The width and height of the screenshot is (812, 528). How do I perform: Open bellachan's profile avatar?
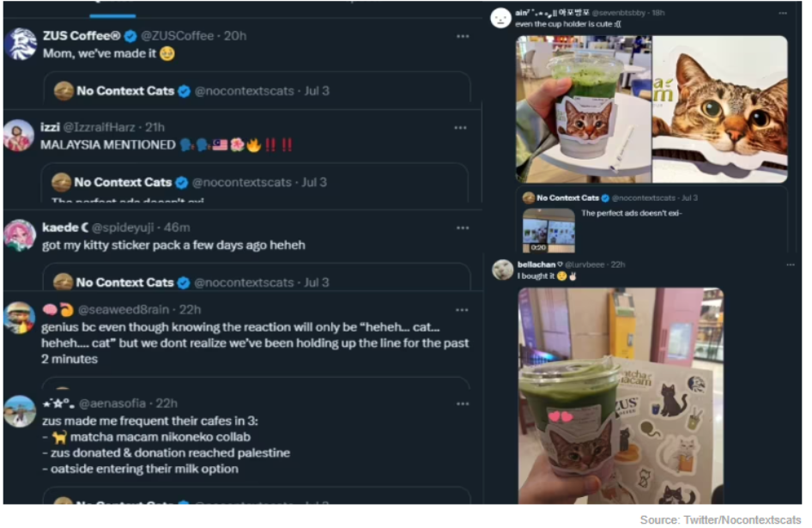502,270
